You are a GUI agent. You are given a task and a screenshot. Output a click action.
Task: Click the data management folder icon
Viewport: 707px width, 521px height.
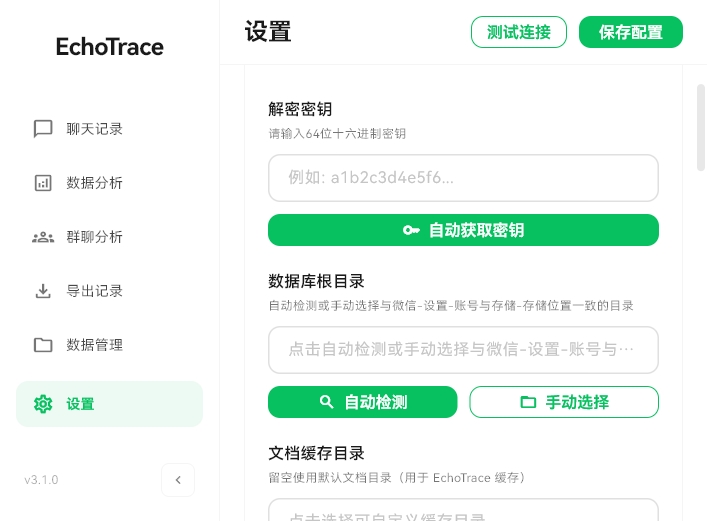click(43, 345)
